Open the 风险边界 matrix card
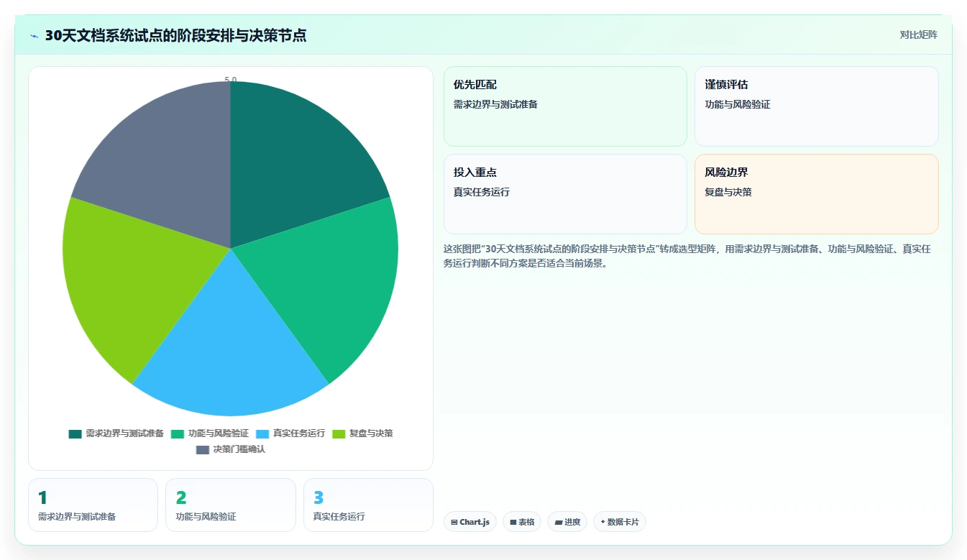 [x=817, y=194]
